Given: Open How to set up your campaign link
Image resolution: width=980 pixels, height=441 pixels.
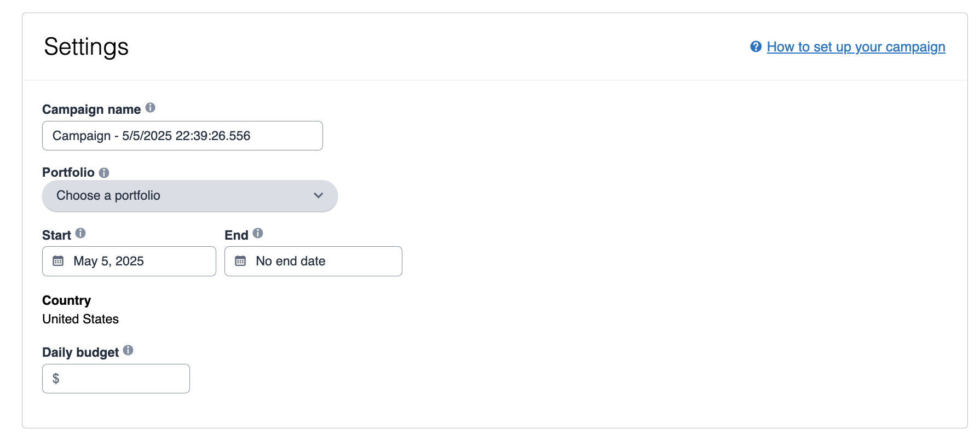Looking at the screenshot, I should pyautogui.click(x=856, y=47).
